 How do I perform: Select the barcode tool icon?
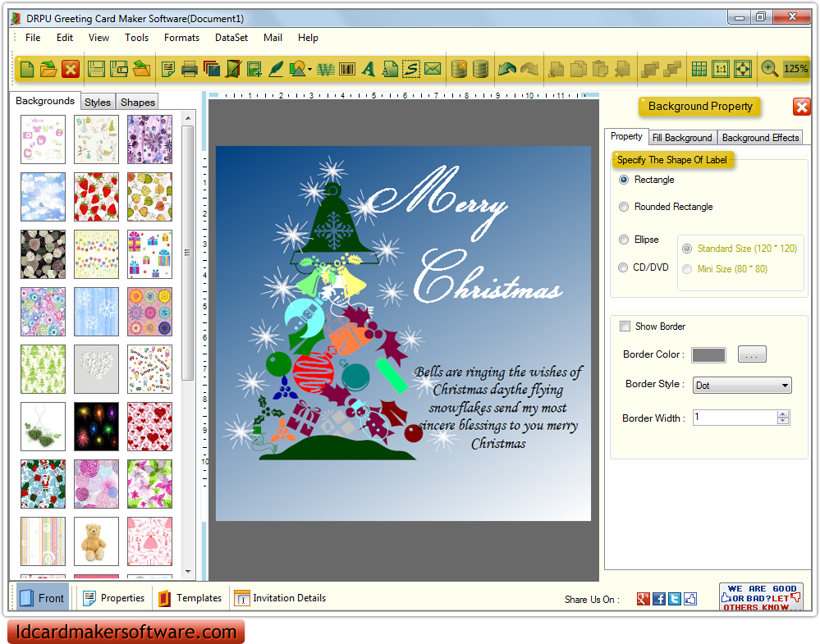347,70
